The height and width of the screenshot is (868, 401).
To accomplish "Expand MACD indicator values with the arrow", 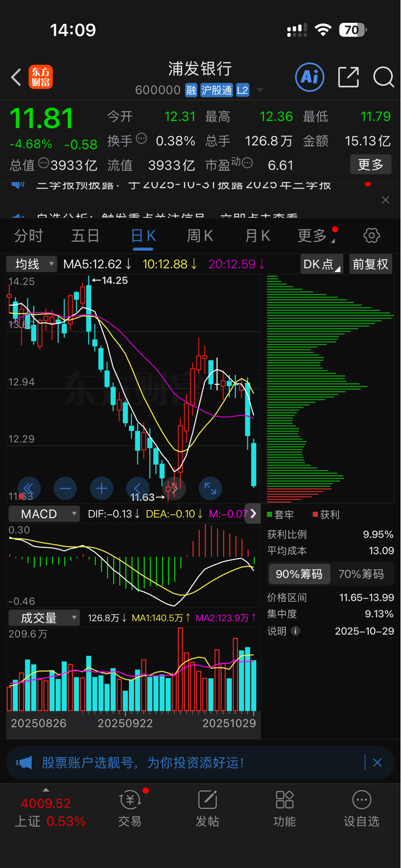I will click(x=253, y=514).
